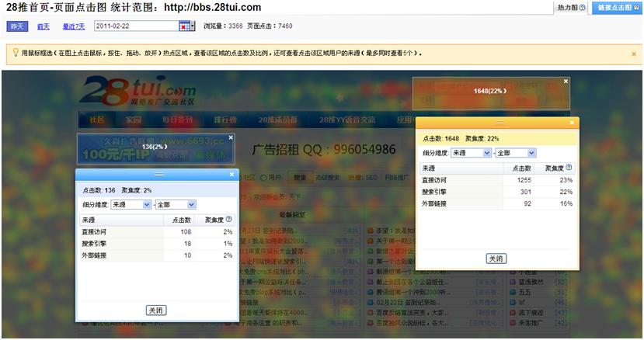Switch to the 链接点击图 tab
Viewport: 644px width, 340px height.
[618, 8]
